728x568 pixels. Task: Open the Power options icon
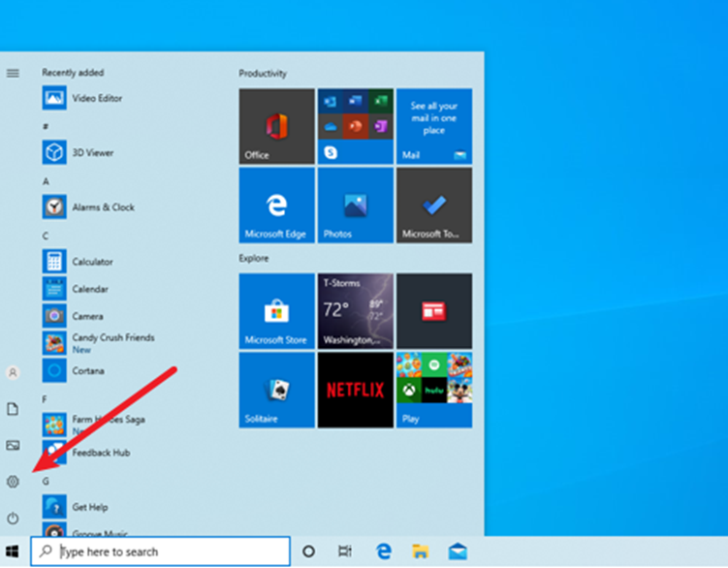coord(13,518)
